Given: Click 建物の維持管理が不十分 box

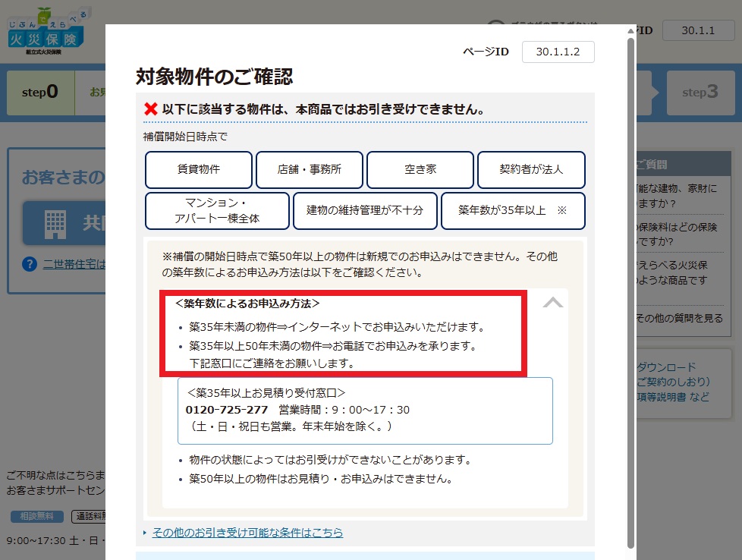Looking at the screenshot, I should [x=364, y=211].
